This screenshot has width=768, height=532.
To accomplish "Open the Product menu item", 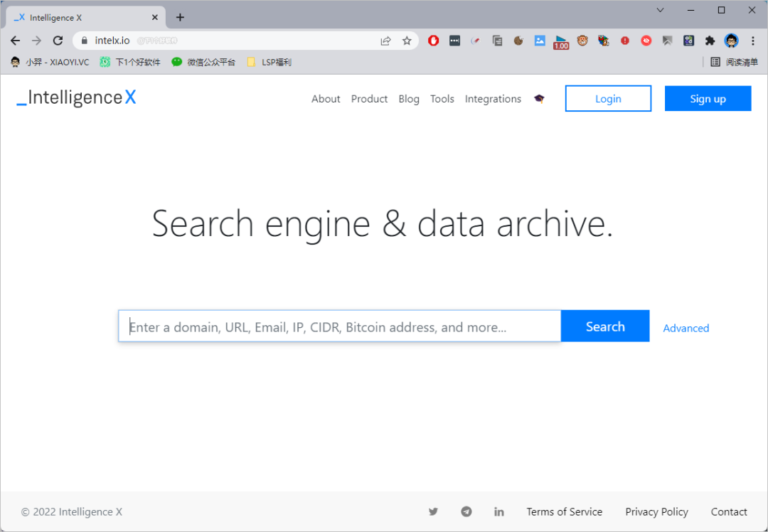I will pyautogui.click(x=369, y=99).
